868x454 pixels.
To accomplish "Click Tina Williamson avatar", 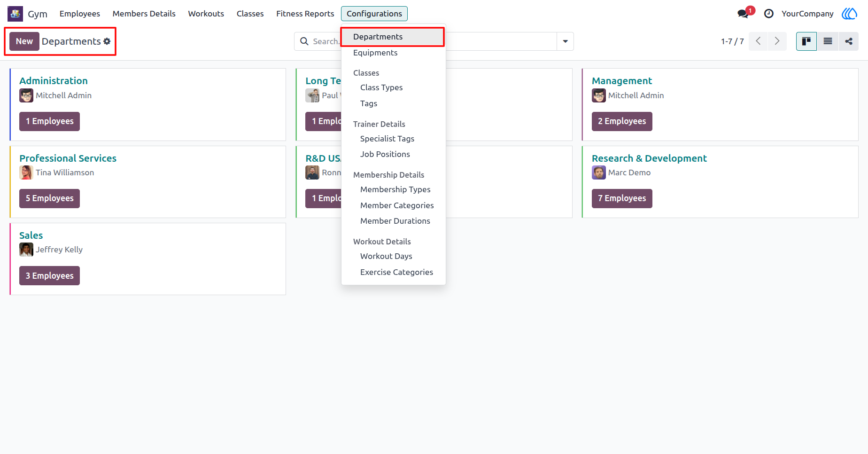I will (x=26, y=172).
